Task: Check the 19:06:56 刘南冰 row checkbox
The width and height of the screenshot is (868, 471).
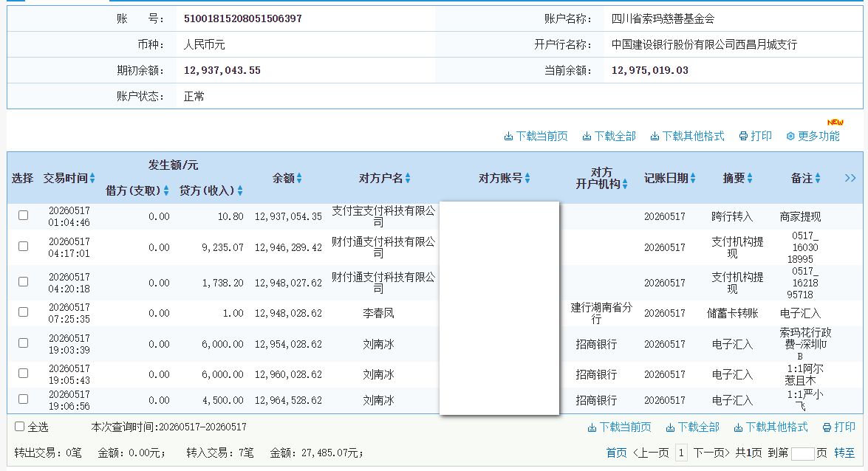Action: pyautogui.click(x=23, y=399)
